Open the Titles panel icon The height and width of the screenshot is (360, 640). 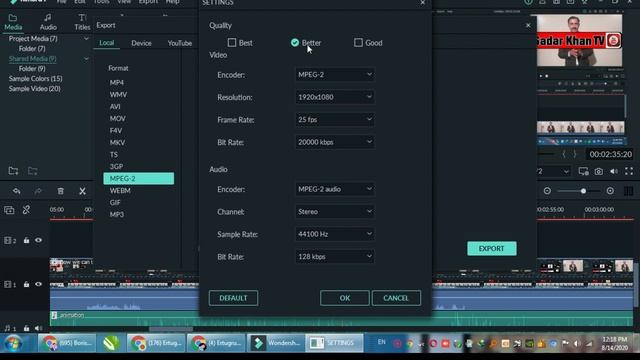click(x=82, y=22)
